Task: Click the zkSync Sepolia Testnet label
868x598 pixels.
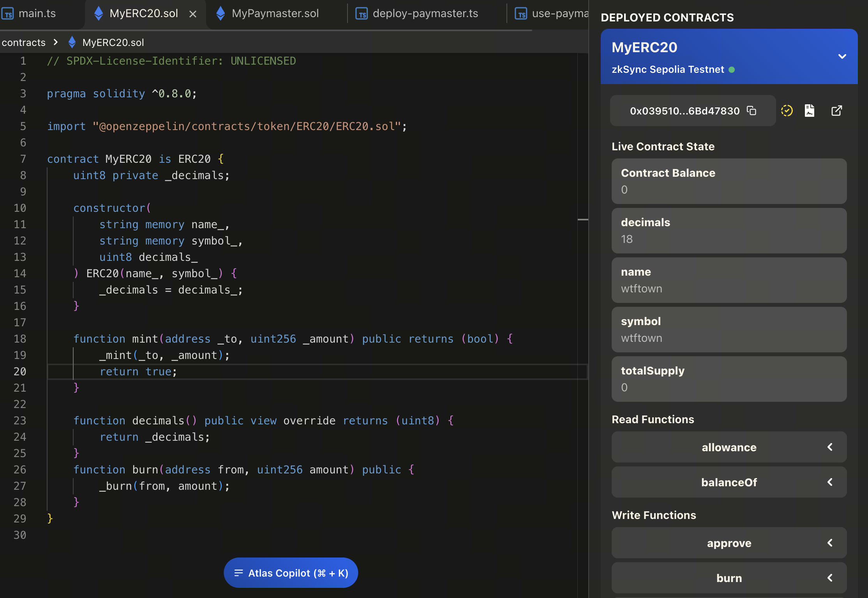Action: click(668, 69)
